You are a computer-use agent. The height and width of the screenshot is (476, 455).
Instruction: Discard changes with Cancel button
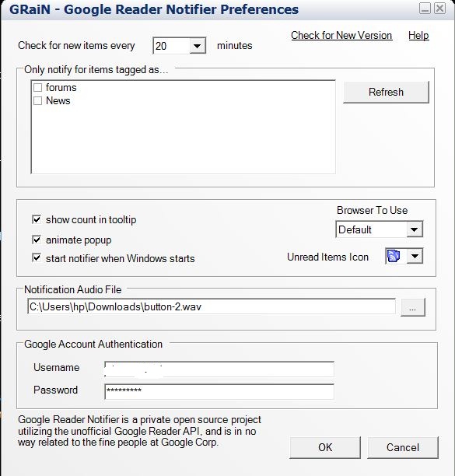click(x=403, y=447)
